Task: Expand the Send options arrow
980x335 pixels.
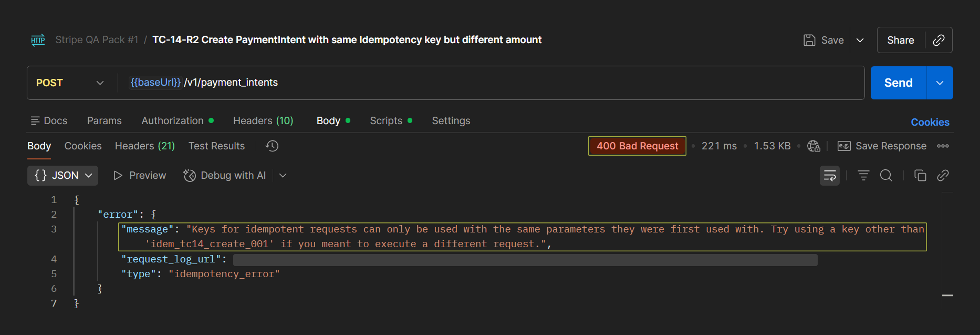Action: click(x=940, y=83)
